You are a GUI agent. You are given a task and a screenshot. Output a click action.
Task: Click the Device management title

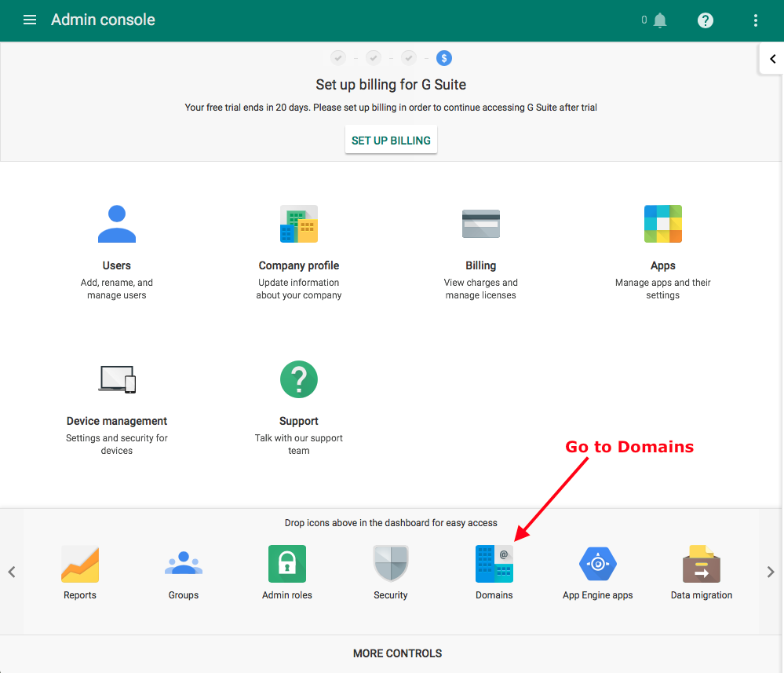[117, 422]
